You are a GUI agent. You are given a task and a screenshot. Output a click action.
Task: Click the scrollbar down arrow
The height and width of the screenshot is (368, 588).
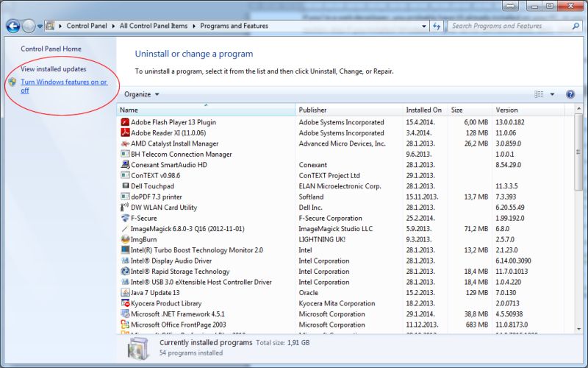pos(578,329)
